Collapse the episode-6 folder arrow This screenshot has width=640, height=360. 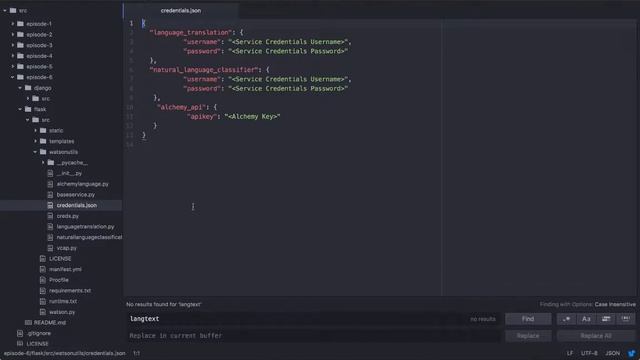pos(13,77)
